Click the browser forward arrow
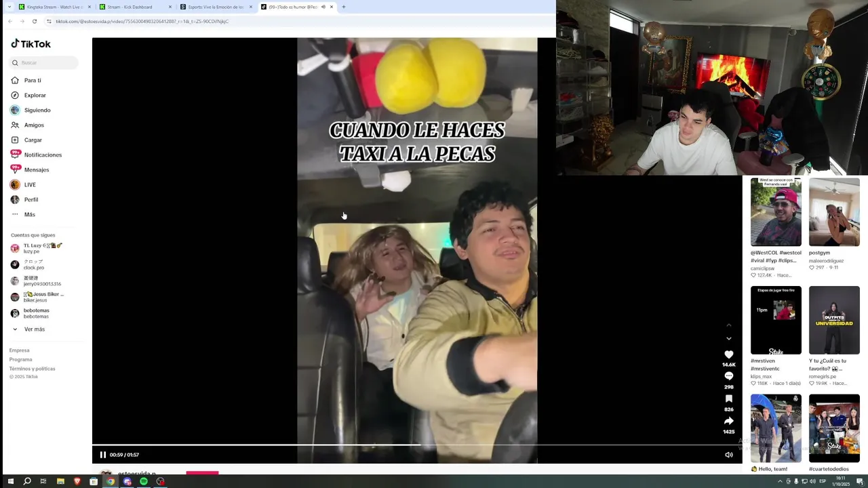868x488 pixels. [x=22, y=21]
